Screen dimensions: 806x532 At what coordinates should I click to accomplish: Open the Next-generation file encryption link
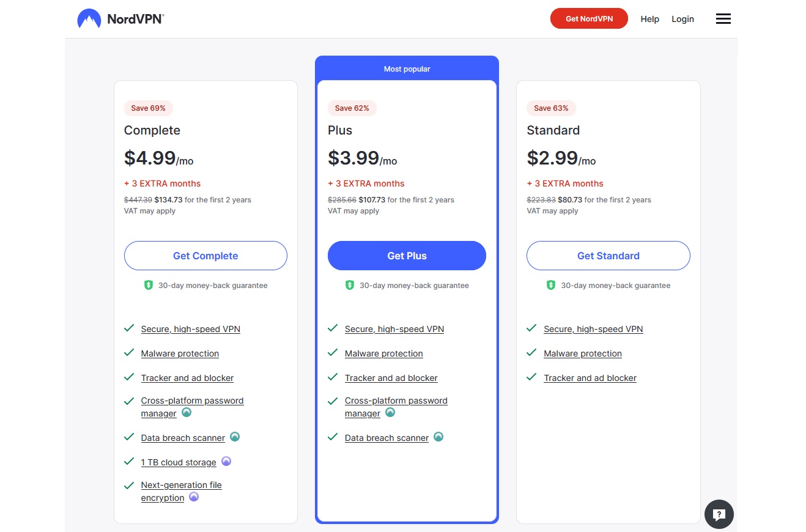181,492
